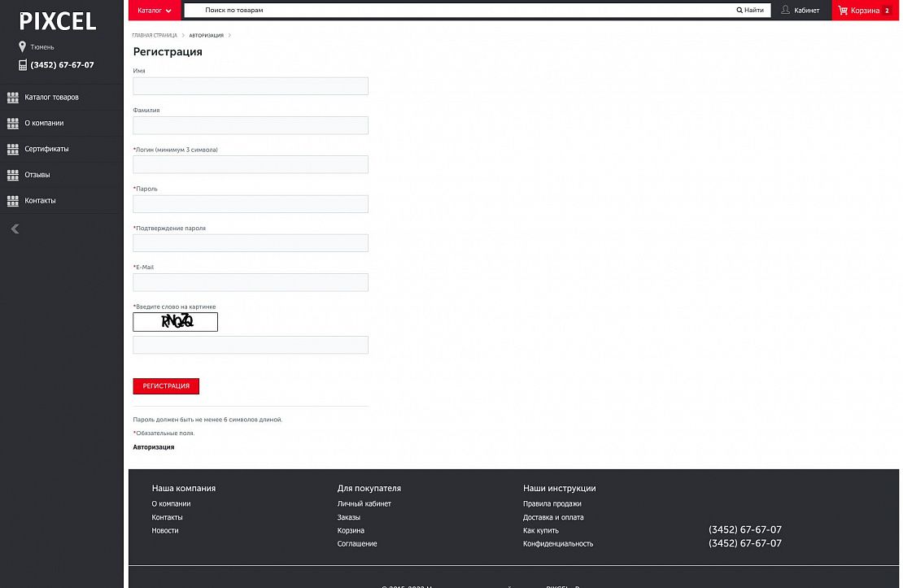The width and height of the screenshot is (903, 588).
Task: Go to Контакты in the sidebar menu
Action: [40, 201]
